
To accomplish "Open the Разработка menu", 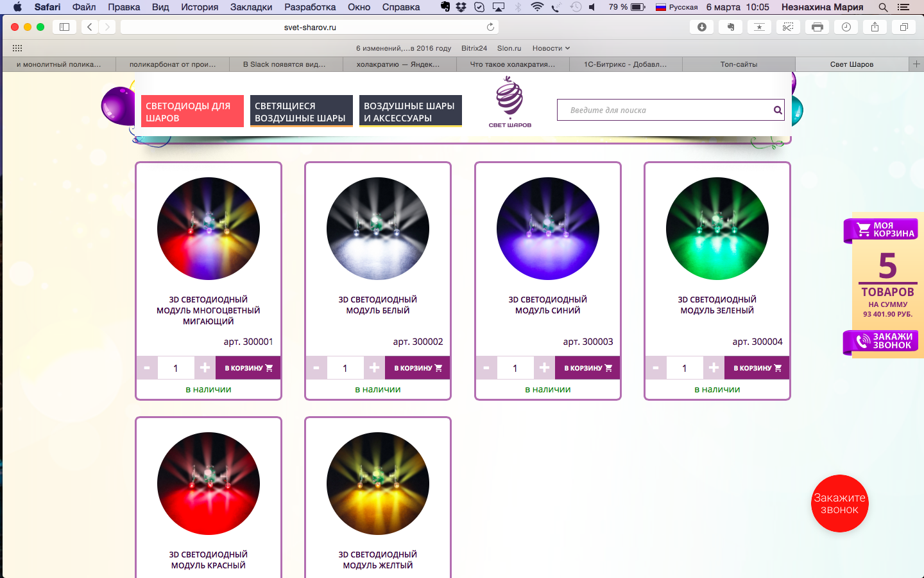I will tap(310, 7).
